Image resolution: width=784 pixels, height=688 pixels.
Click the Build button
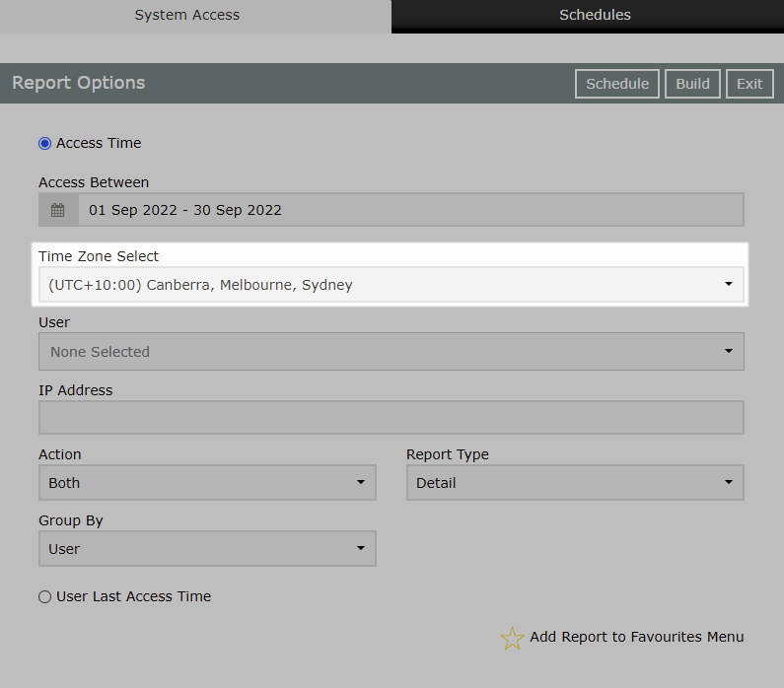(x=692, y=84)
